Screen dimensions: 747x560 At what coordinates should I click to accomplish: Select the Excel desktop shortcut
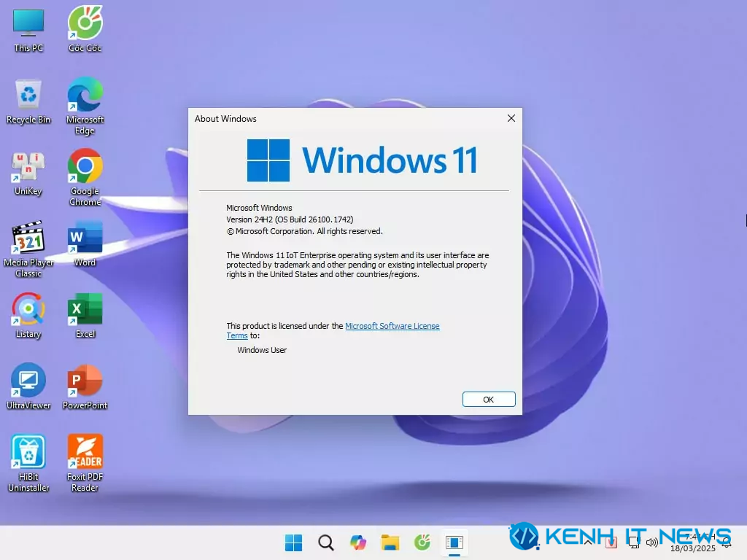(x=85, y=316)
